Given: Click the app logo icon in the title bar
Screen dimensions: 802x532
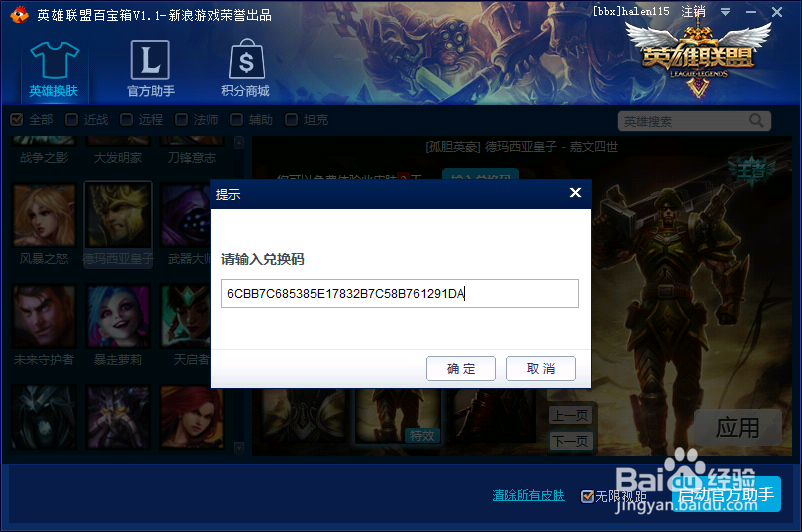Looking at the screenshot, I should click(19, 14).
